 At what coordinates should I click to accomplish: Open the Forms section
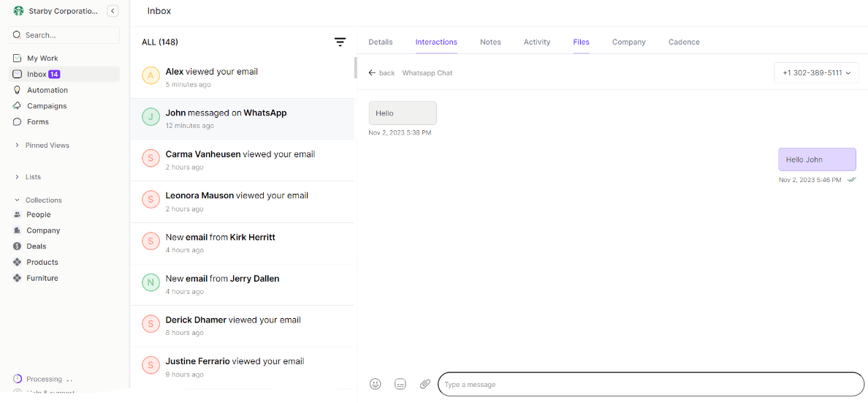[x=38, y=122]
